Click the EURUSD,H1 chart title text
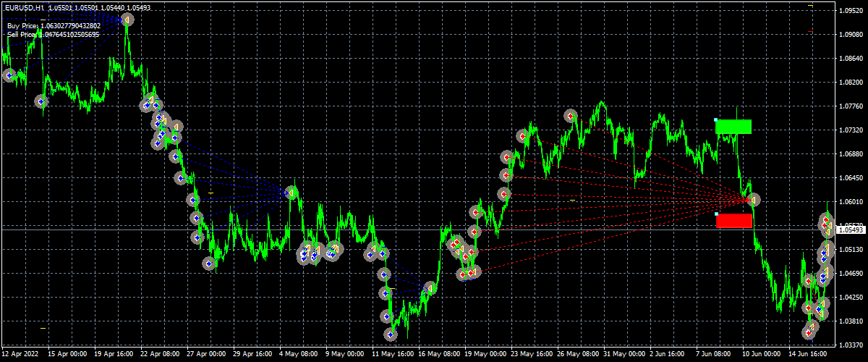The width and height of the screenshot is (868, 362). tap(24, 7)
